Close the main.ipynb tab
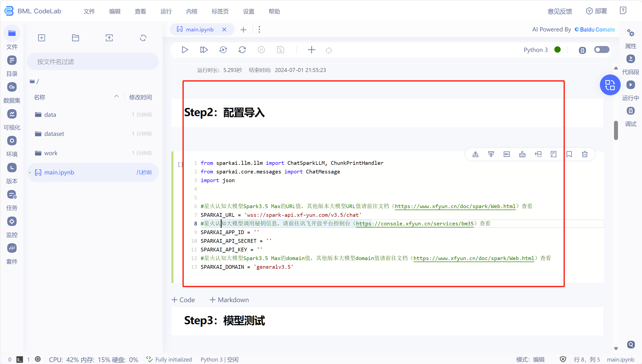642x364 pixels. 224,29
